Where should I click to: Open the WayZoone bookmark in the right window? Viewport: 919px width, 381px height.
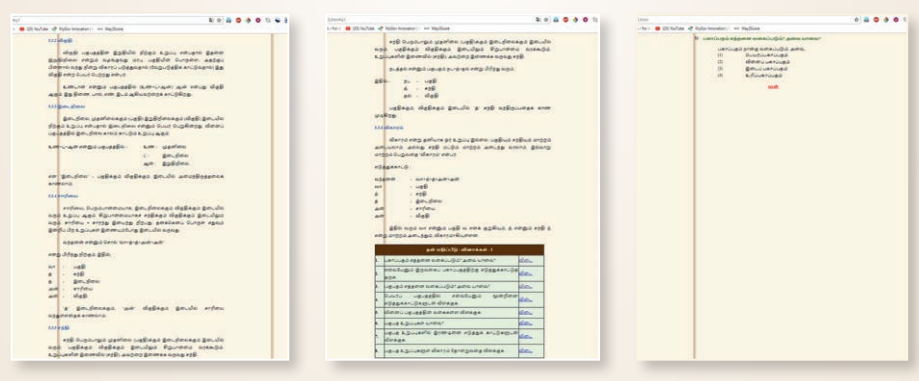(747, 28)
